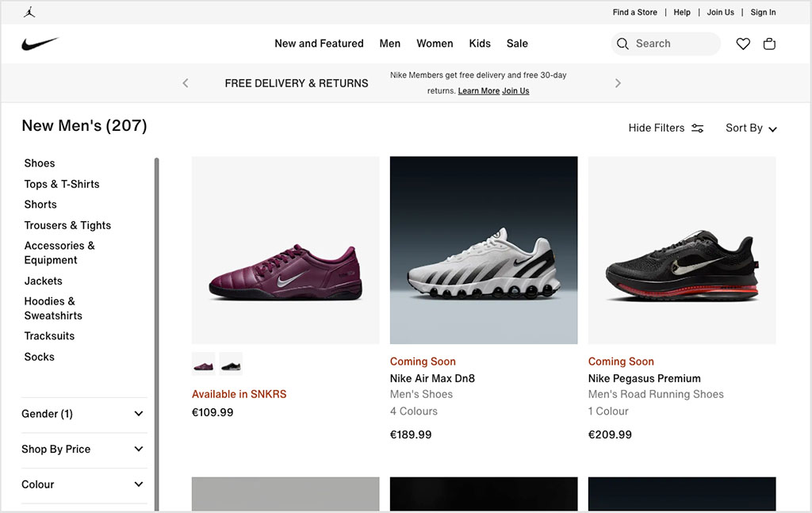Select the Tops & T-Shirts category
Image resolution: width=812 pixels, height=513 pixels.
pyautogui.click(x=62, y=184)
